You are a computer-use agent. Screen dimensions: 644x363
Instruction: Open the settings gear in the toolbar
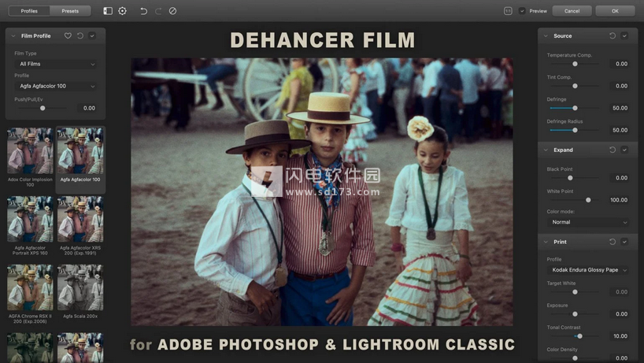coord(122,11)
